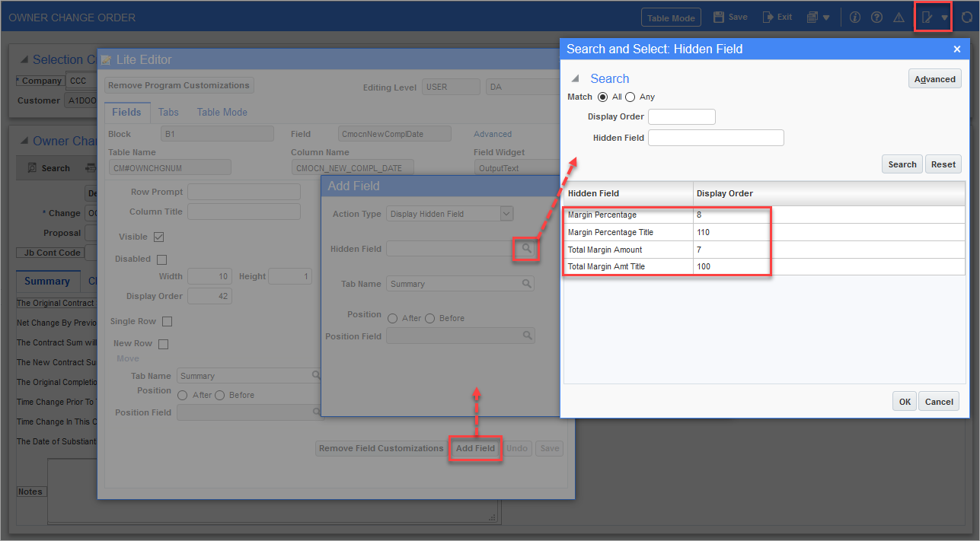Select the Table Mode tab in Lite Editor
The image size is (980, 541).
coord(222,112)
